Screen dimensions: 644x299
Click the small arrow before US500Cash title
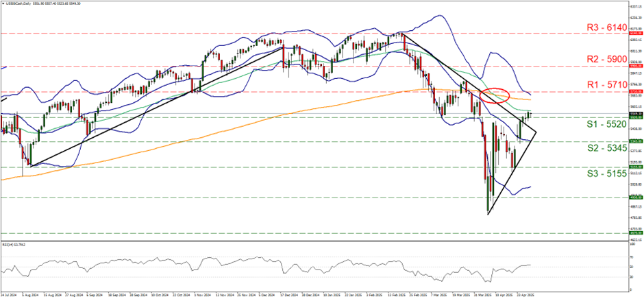3,3
